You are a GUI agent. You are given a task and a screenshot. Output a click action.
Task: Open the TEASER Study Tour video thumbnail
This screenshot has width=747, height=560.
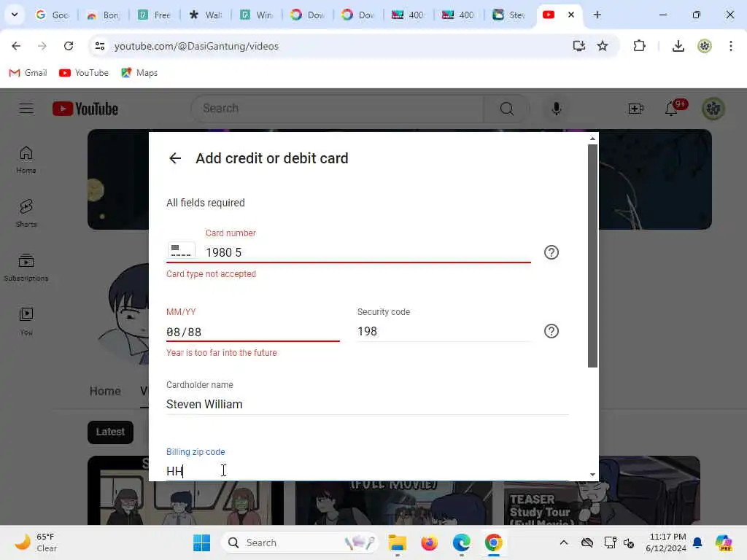point(602,491)
